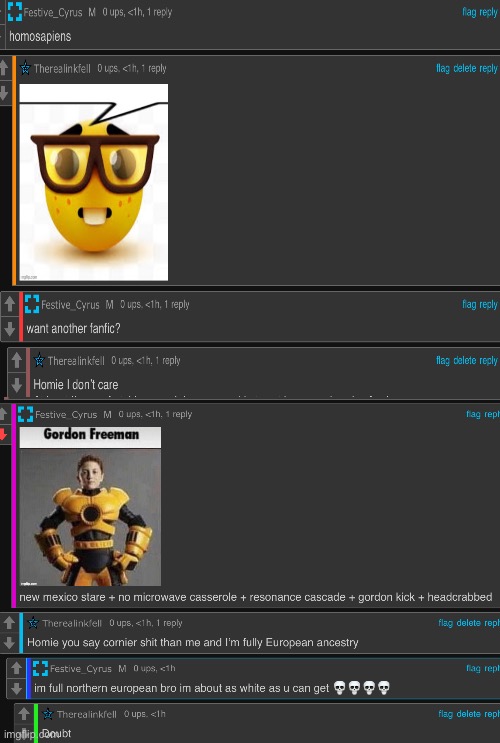Click the "homosapiens" comment text
Screen dimensions: 500x743
[x=40, y=36]
